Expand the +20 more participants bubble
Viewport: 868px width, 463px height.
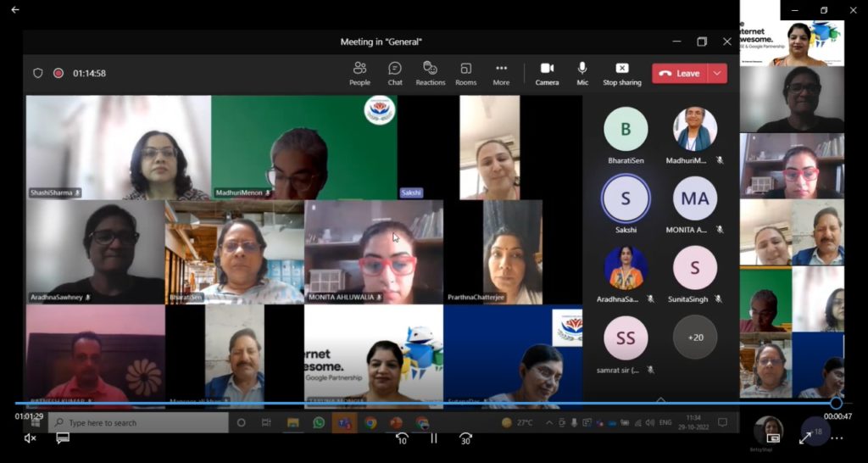pyautogui.click(x=695, y=337)
